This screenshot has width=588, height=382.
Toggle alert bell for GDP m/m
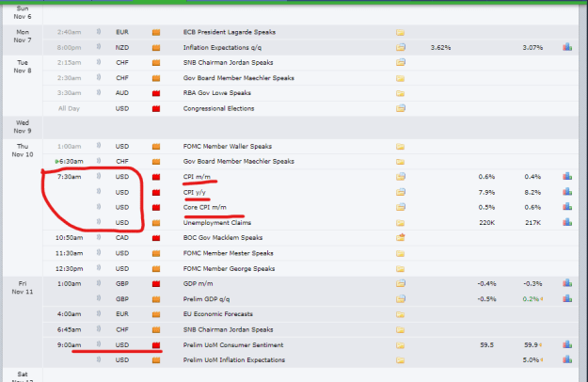tap(99, 283)
